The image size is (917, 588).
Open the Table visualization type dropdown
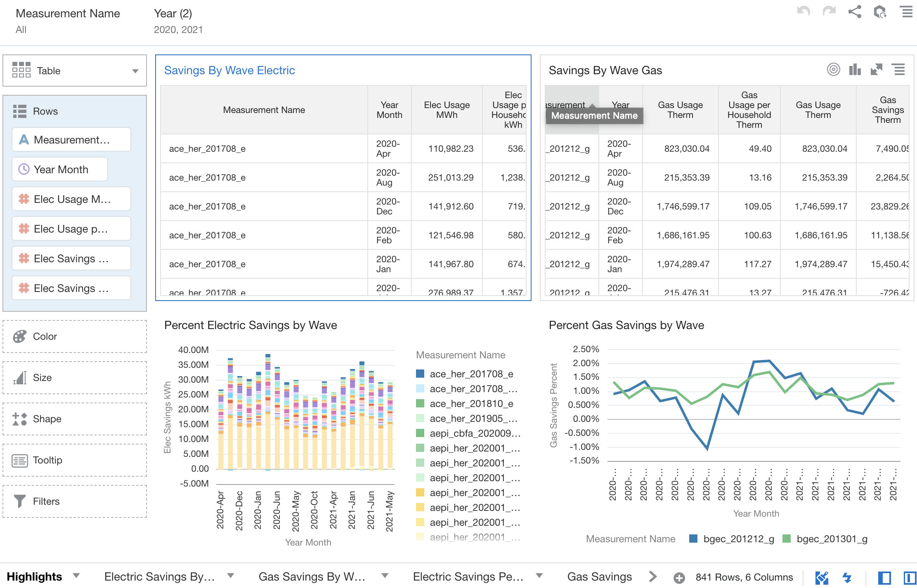point(135,71)
